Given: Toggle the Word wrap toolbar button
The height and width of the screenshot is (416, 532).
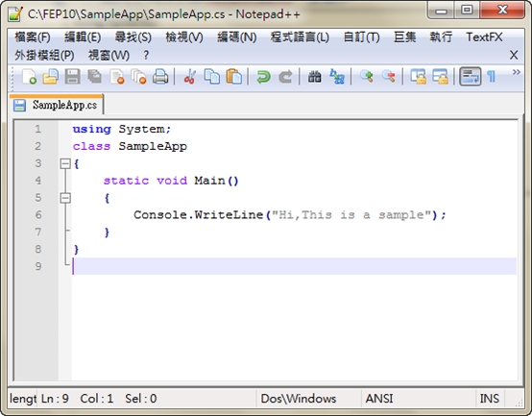Looking at the screenshot, I should [x=470, y=76].
